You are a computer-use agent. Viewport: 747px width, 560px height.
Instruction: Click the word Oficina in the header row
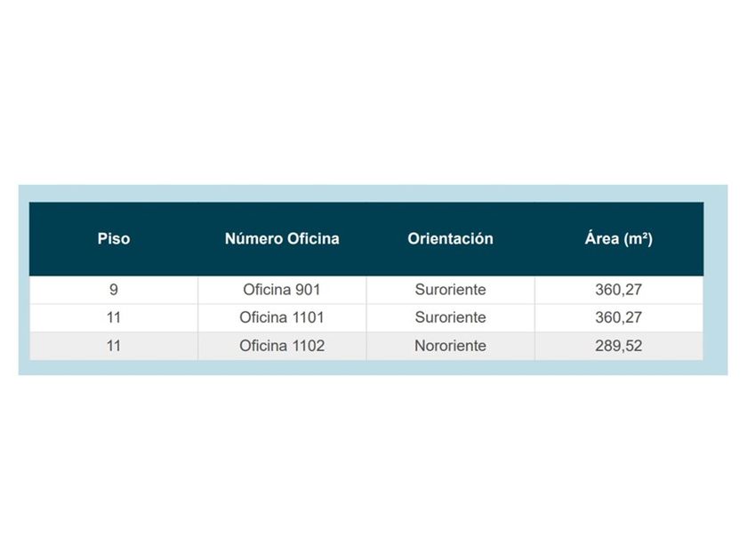pos(311,239)
